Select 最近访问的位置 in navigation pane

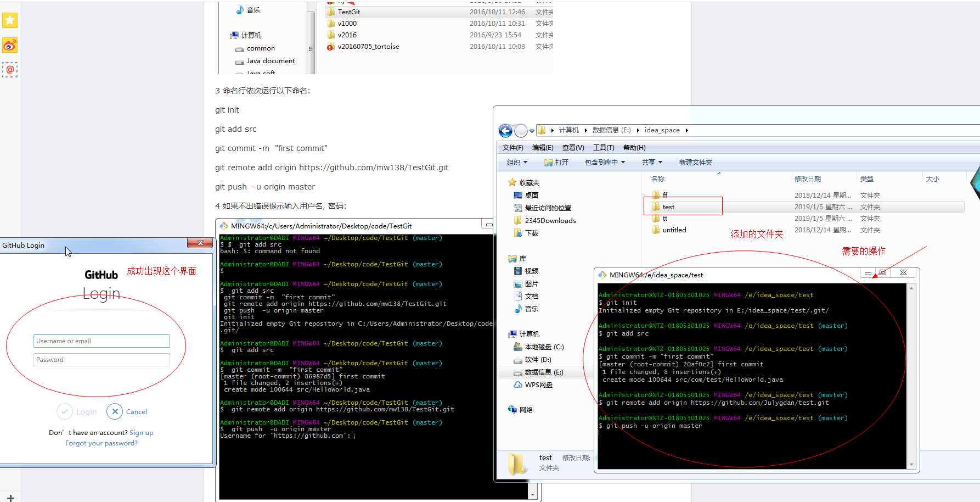tap(543, 208)
